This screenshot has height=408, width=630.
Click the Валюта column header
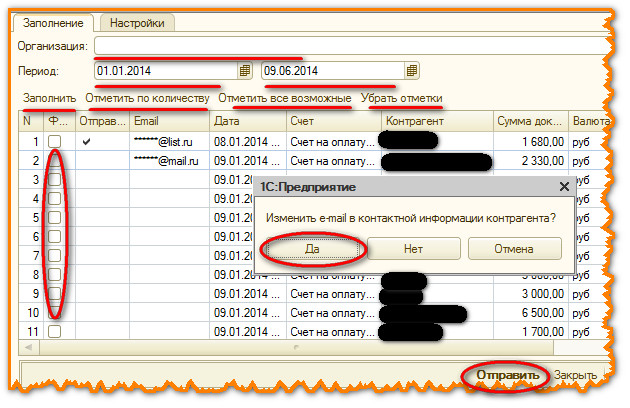pos(591,121)
